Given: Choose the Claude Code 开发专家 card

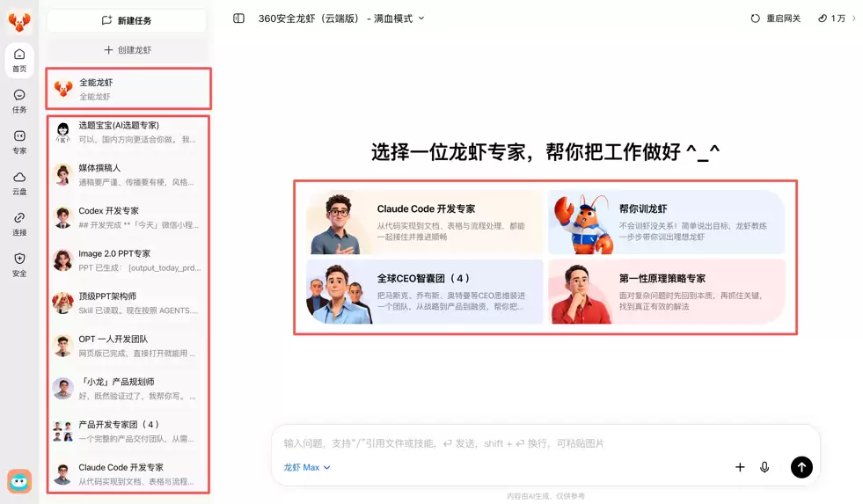Looking at the screenshot, I should click(x=424, y=223).
